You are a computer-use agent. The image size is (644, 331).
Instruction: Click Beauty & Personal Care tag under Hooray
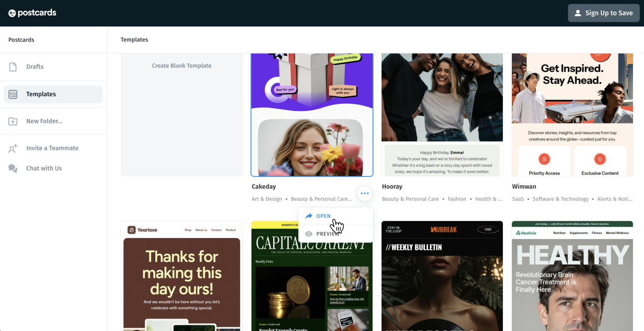[x=410, y=199]
